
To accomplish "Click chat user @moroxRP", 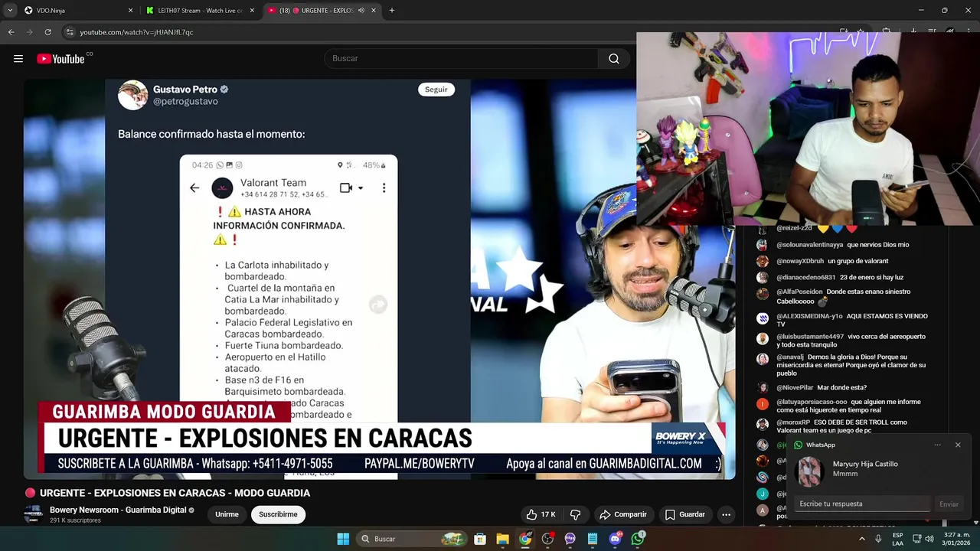I will click(793, 422).
